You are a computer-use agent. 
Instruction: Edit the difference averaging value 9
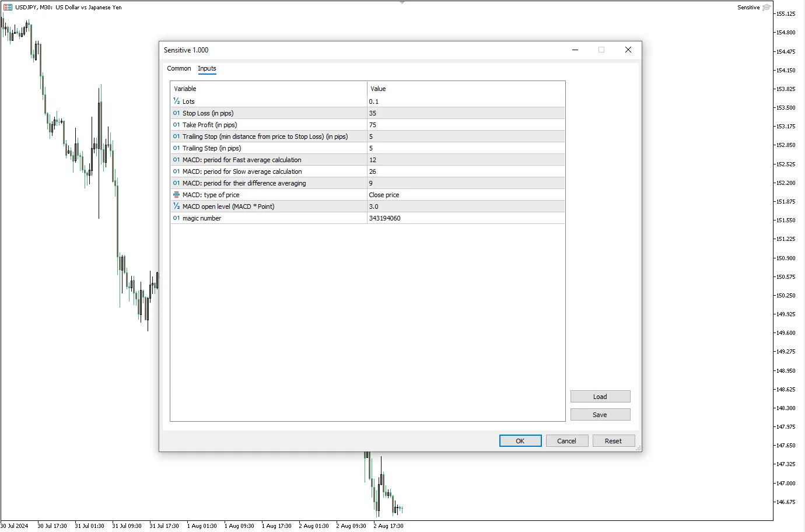pos(466,183)
